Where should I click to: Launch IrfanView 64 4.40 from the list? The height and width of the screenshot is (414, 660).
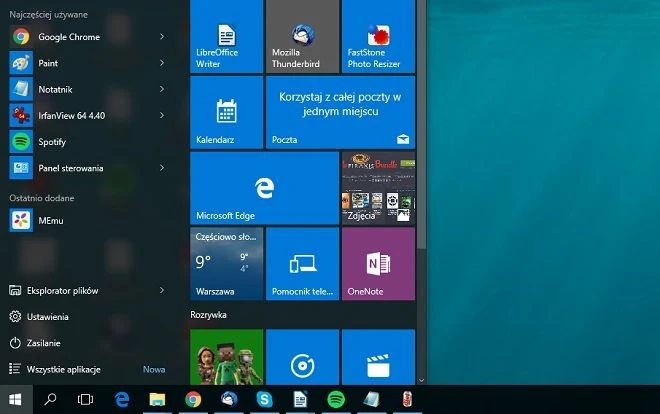point(88,115)
